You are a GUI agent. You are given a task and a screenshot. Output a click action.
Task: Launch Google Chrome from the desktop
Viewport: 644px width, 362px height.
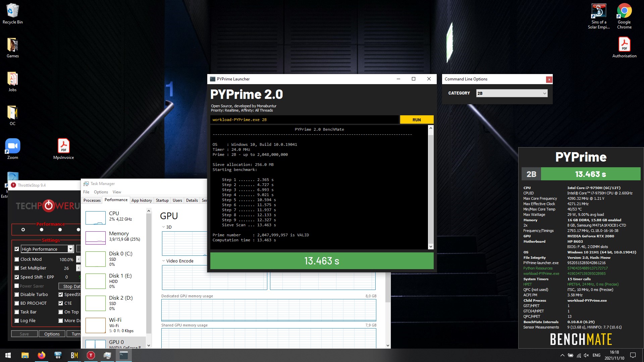[624, 16]
